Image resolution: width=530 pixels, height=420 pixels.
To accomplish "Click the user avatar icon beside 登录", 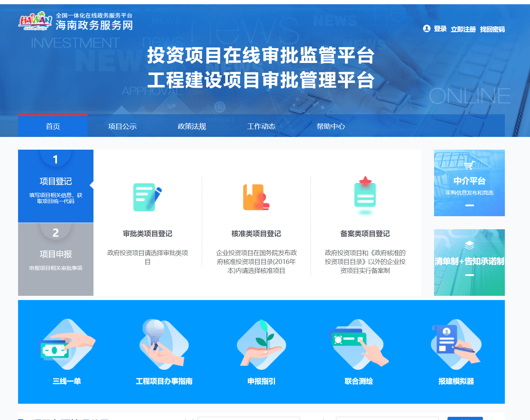I will (x=427, y=29).
